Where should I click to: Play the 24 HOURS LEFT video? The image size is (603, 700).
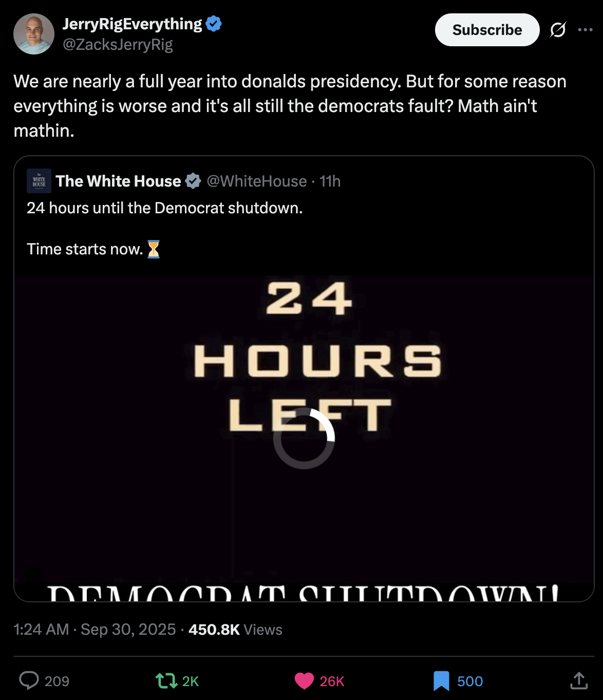click(304, 438)
